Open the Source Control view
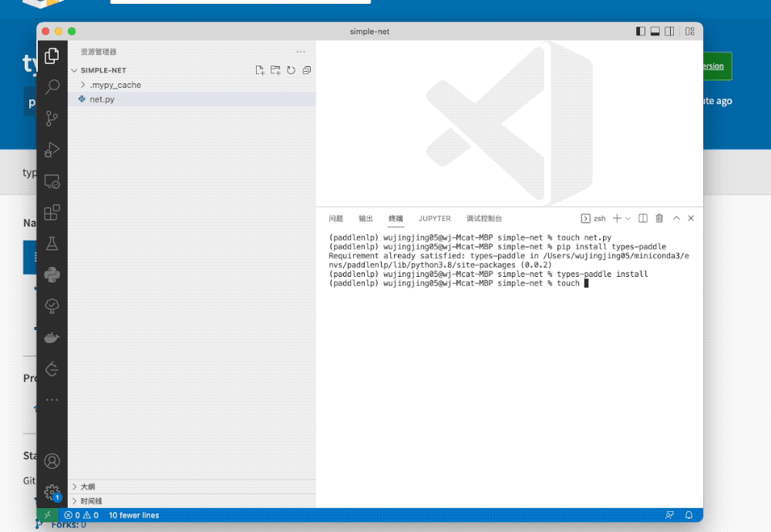 point(52,119)
